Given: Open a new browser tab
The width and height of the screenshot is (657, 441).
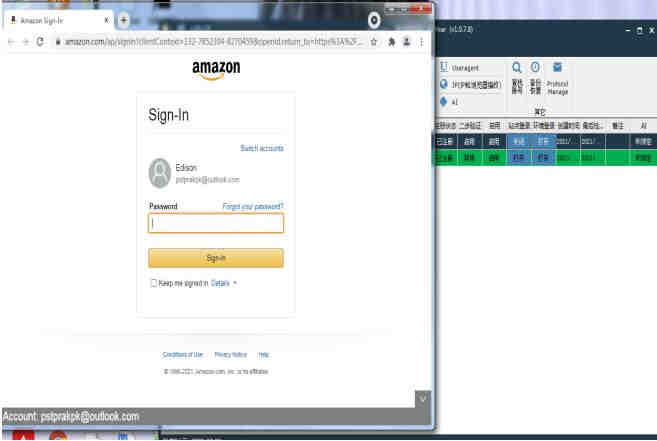Looking at the screenshot, I should point(124,20).
